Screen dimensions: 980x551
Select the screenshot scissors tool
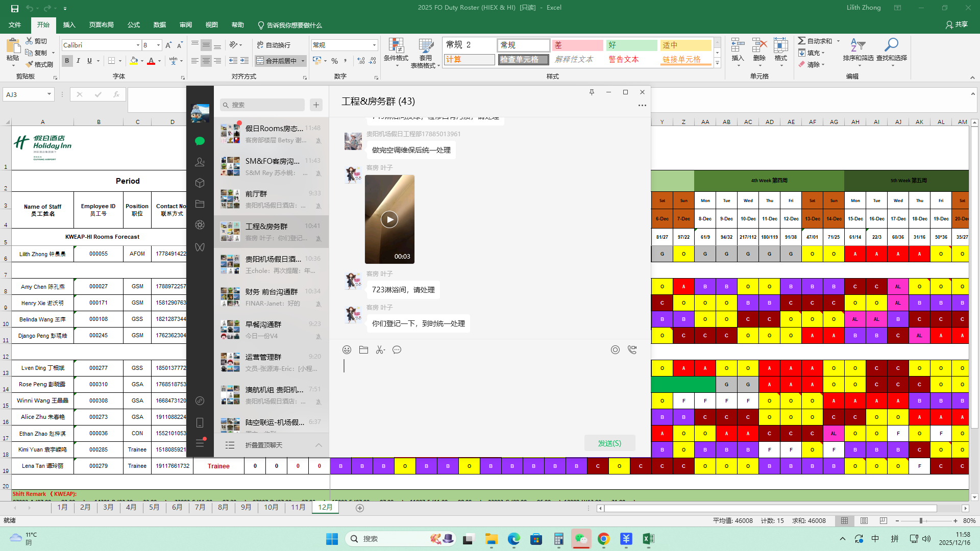point(380,350)
